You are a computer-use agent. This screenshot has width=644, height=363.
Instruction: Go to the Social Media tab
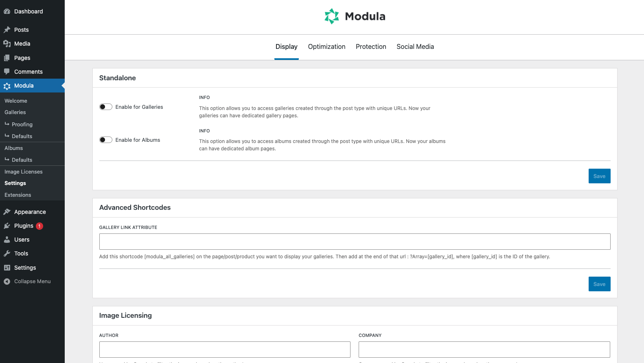[x=415, y=47]
